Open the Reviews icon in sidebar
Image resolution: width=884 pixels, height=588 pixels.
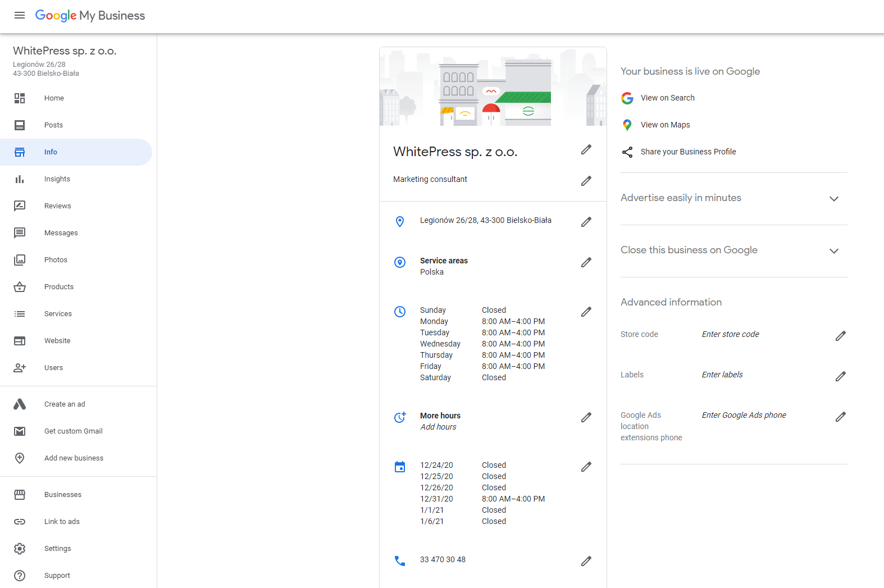click(20, 206)
